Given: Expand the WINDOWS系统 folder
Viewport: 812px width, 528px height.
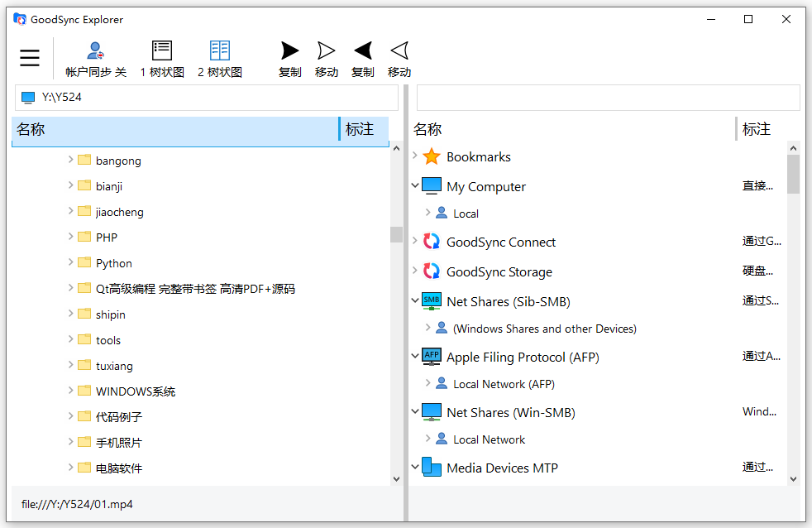Looking at the screenshot, I should pos(70,390).
